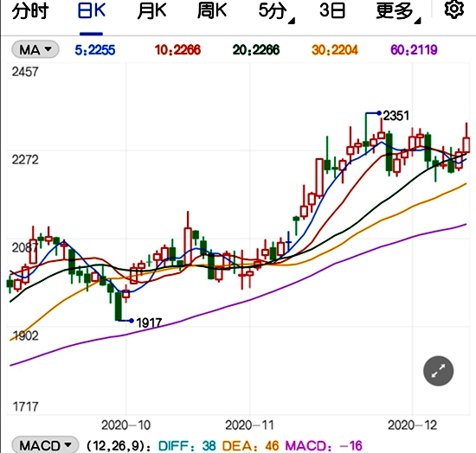Click the (12,26,9) MACD parameters
Viewport: 476px width, 453px height.
click(x=119, y=446)
